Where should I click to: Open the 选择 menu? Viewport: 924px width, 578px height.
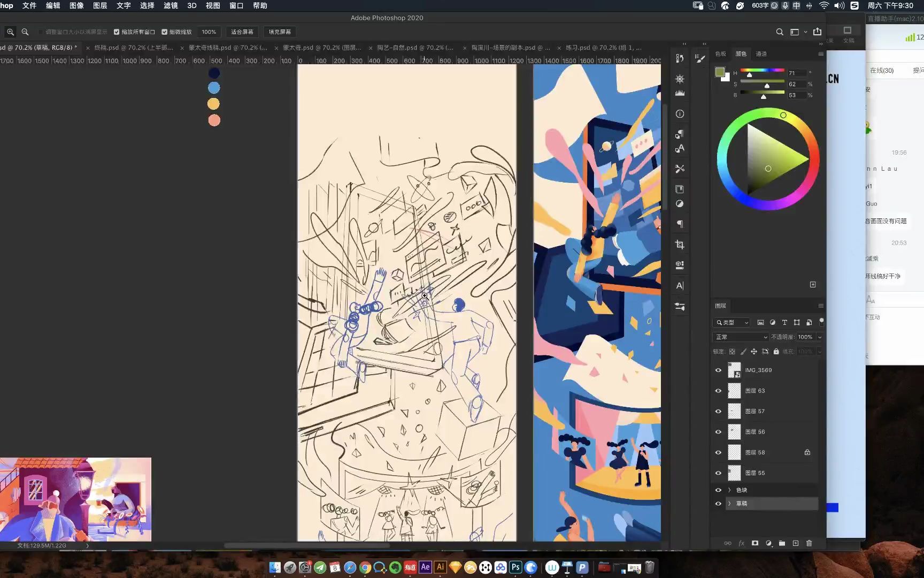(x=147, y=5)
